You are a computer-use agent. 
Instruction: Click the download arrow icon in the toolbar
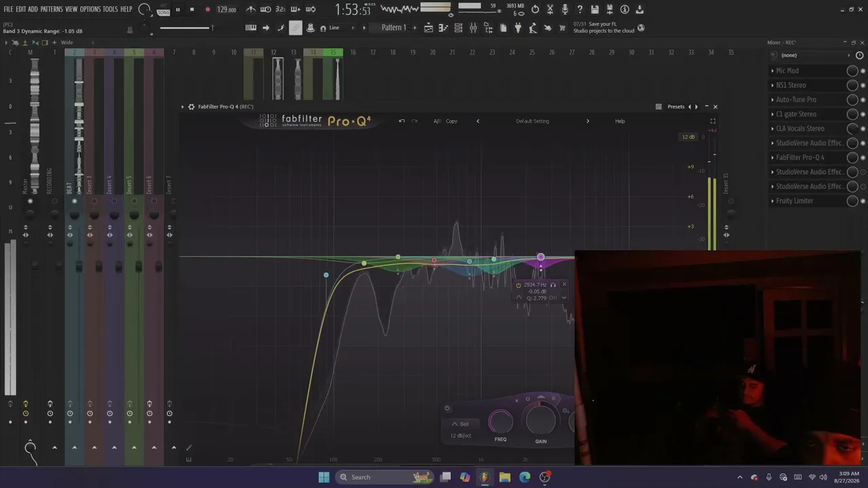(x=639, y=9)
